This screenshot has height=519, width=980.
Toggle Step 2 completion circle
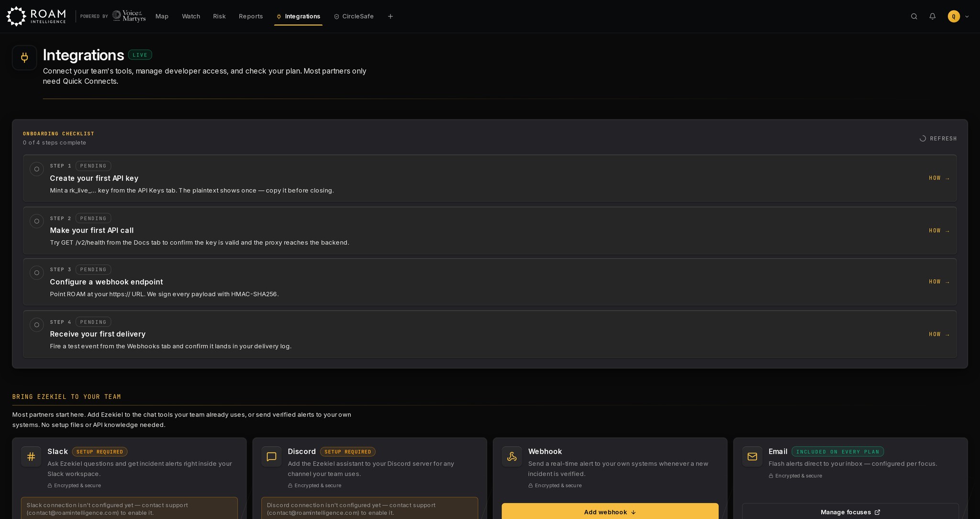(x=37, y=221)
